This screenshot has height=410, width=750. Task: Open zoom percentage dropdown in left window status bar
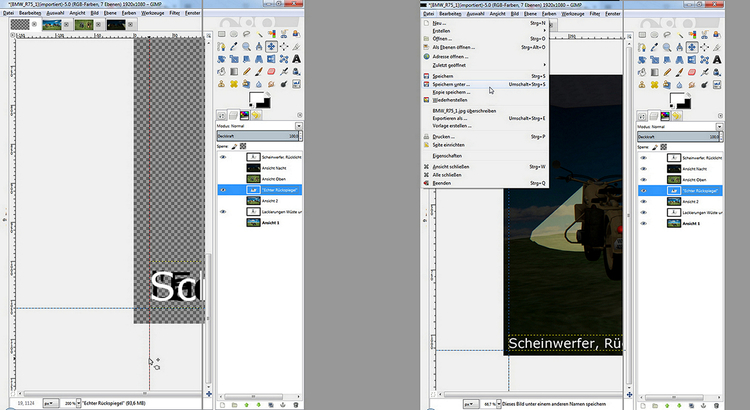(x=78, y=403)
